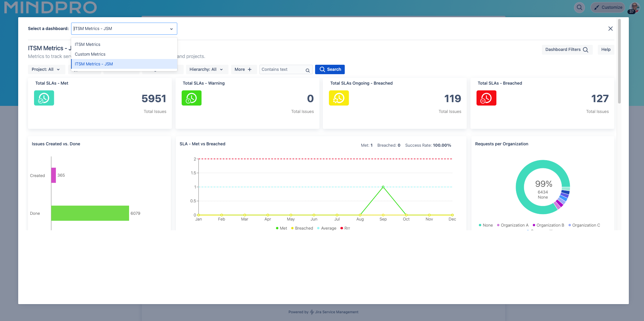Toggle the Breached series in the SLA legend
This screenshot has height=321, width=644.
(x=302, y=228)
